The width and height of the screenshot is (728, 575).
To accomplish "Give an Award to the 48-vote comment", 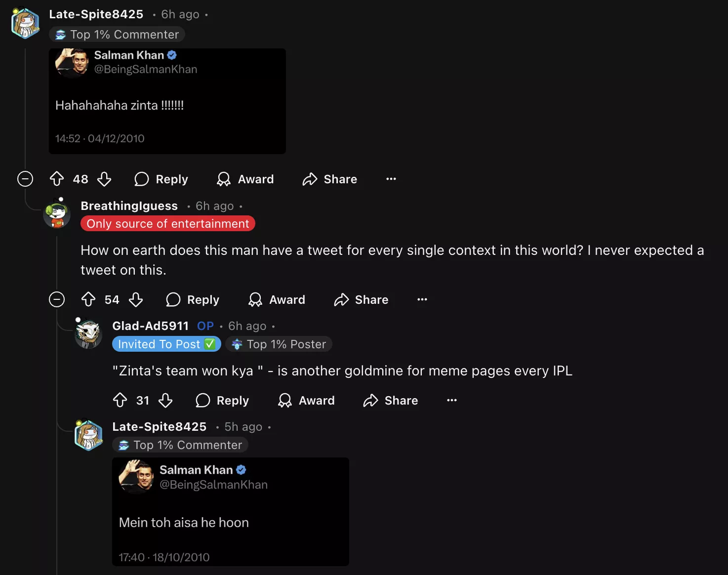I will tap(245, 179).
